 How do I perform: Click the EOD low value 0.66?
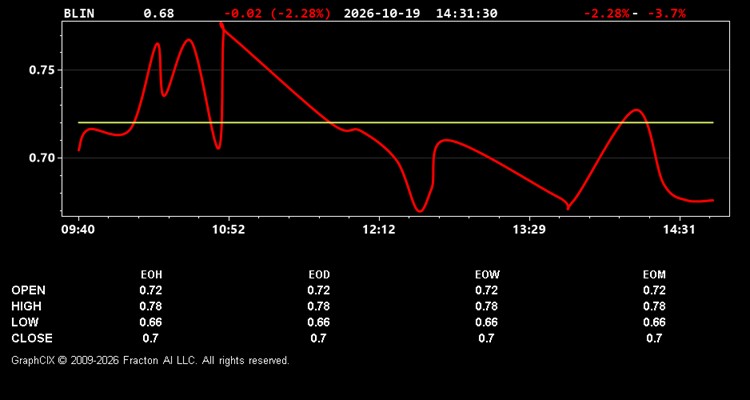point(319,322)
